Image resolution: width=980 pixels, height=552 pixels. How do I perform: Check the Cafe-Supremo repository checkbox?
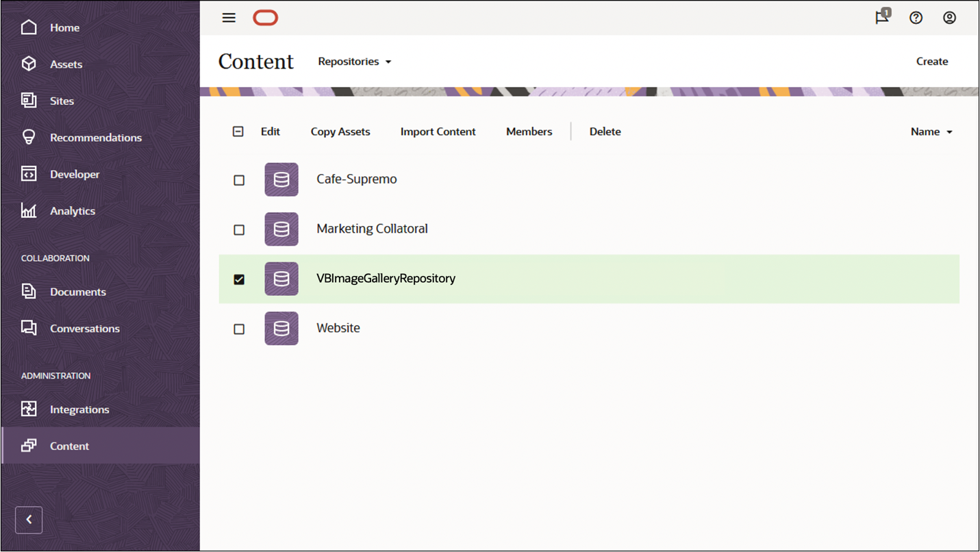coord(239,180)
